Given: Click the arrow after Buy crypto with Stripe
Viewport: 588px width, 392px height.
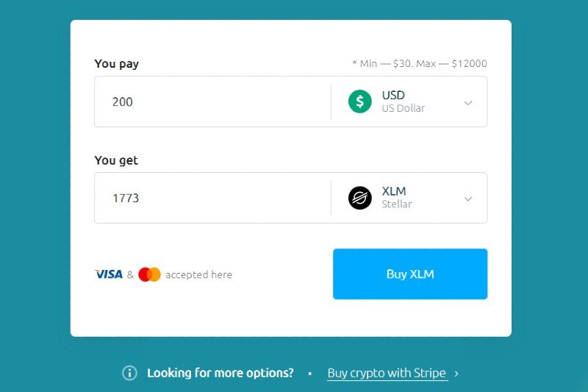Looking at the screenshot, I should pos(456,374).
